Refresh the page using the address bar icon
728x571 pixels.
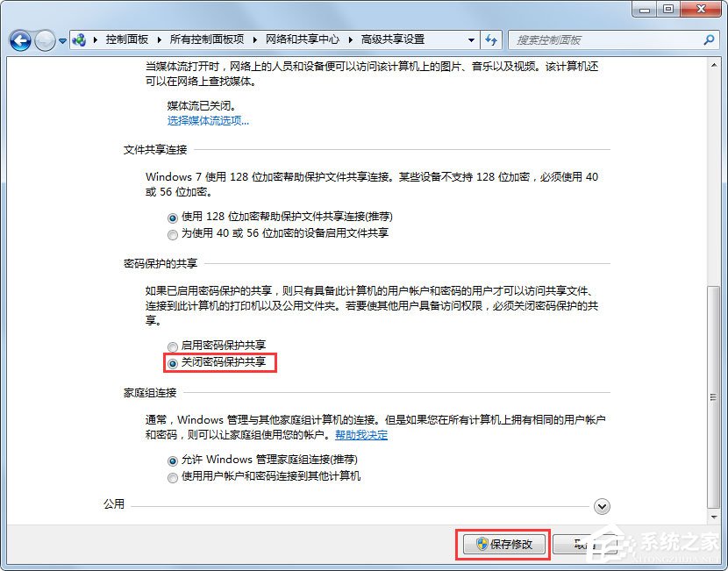491,39
